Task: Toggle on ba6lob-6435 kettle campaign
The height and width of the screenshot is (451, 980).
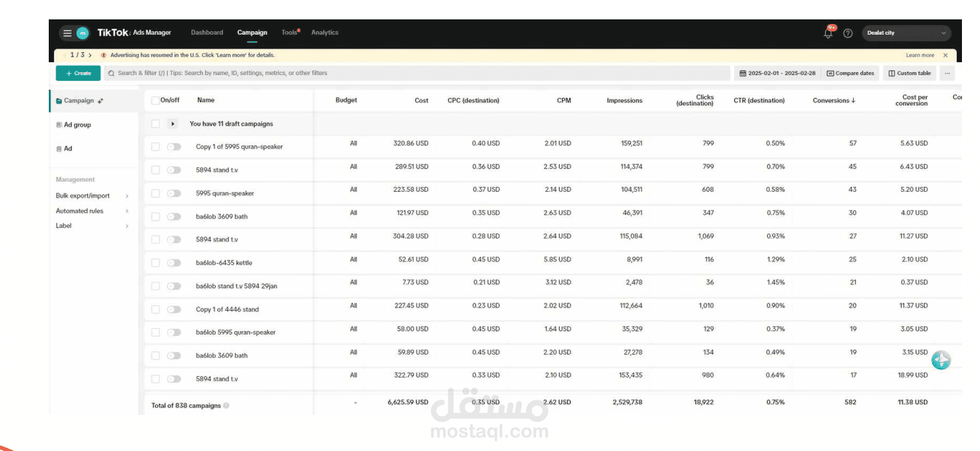Action: point(174,263)
